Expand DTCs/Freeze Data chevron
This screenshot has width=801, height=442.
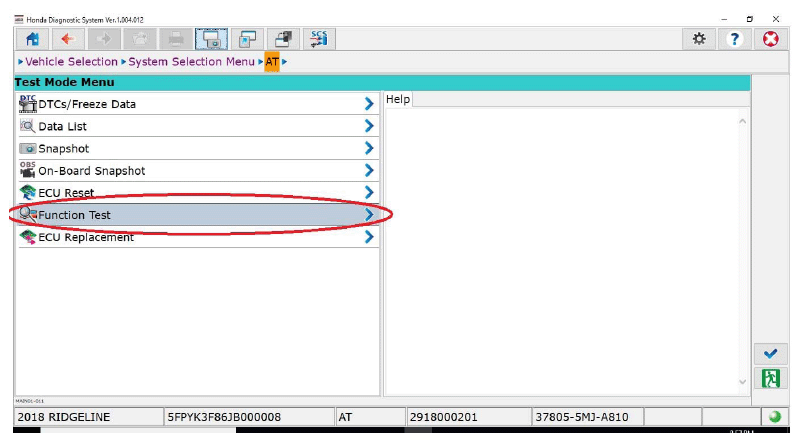369,104
